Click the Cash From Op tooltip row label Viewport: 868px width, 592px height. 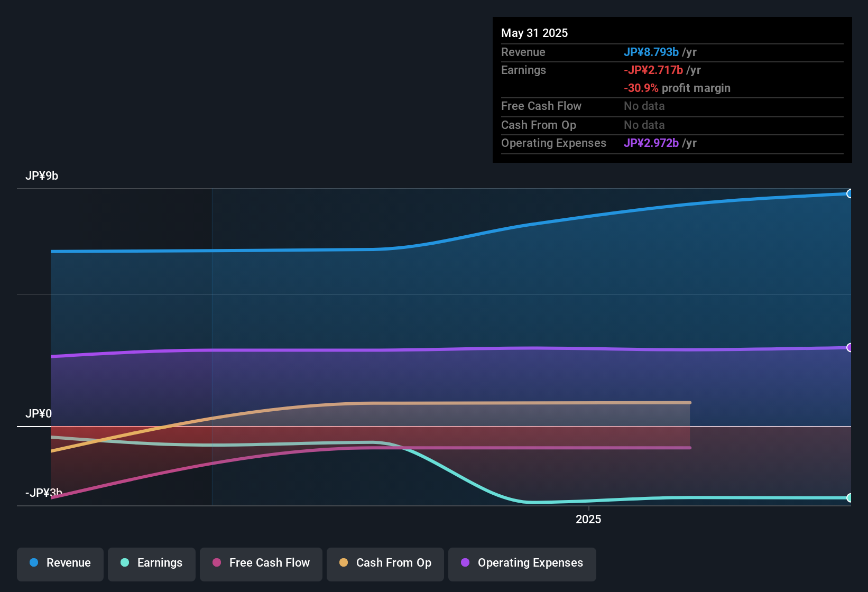click(539, 125)
